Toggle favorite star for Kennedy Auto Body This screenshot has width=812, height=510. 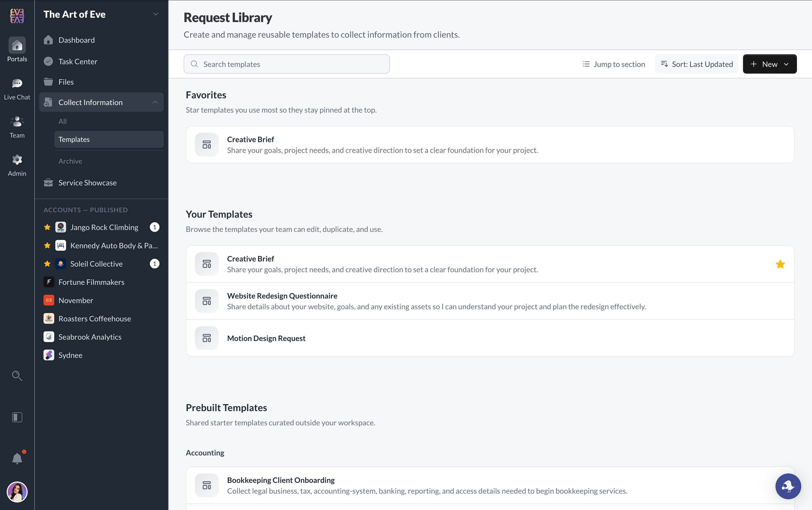click(x=48, y=246)
